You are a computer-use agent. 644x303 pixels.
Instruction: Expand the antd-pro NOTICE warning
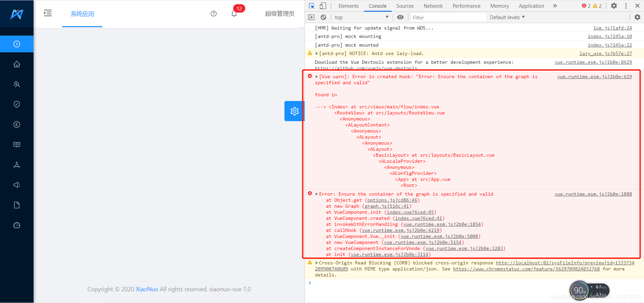317,53
